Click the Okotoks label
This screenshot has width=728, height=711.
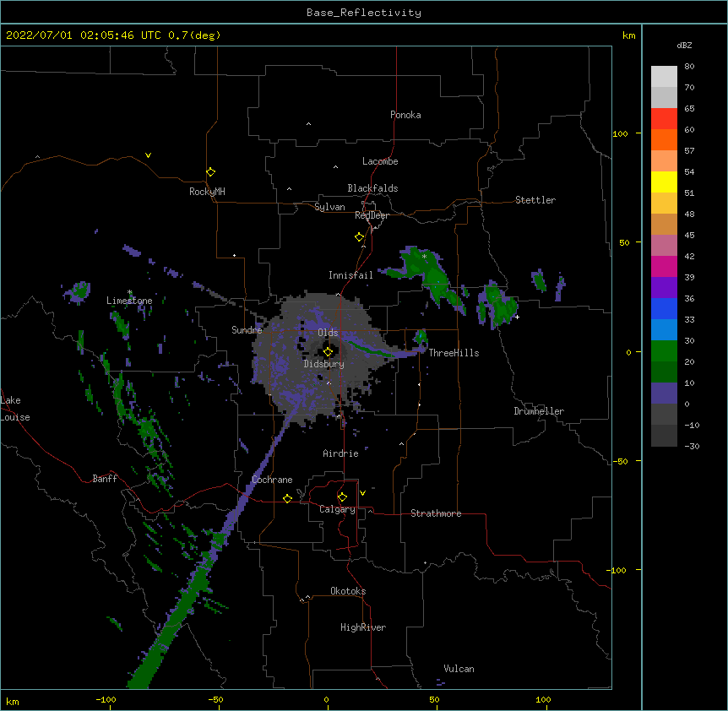348,591
